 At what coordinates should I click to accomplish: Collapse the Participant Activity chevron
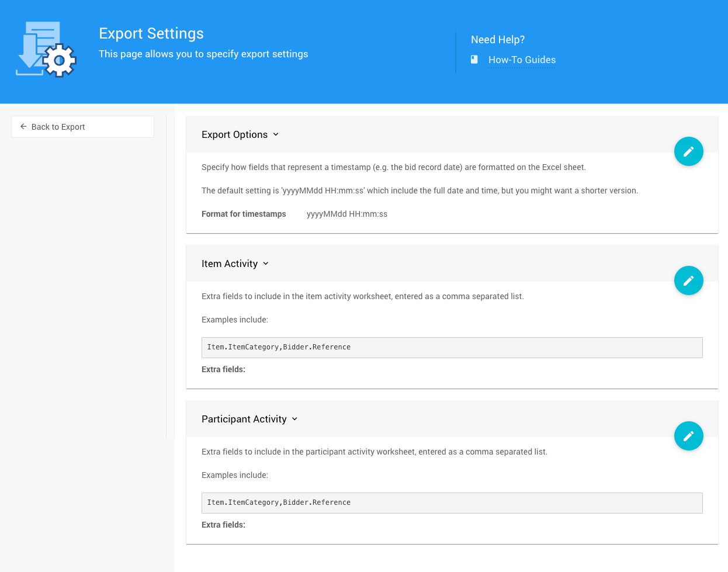point(294,419)
